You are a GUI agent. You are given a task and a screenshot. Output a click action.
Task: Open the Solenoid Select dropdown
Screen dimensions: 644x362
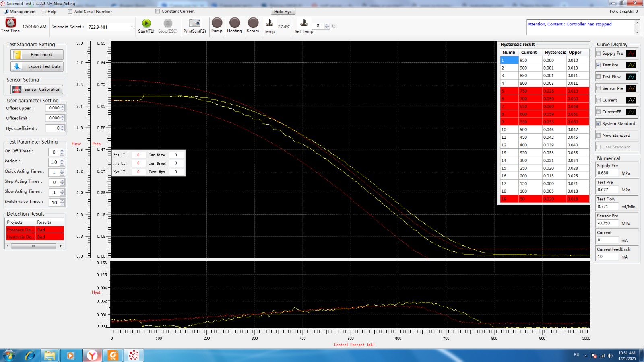tap(132, 27)
